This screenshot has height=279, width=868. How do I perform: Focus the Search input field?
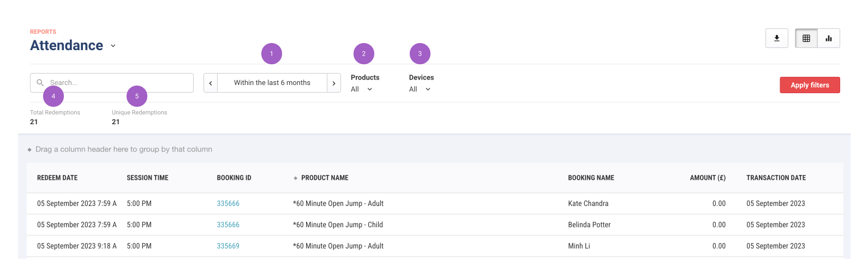tap(112, 83)
